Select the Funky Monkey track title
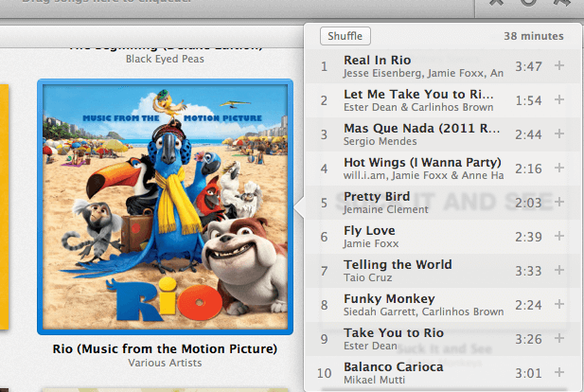Viewport: 584px width, 392px height. [x=389, y=299]
